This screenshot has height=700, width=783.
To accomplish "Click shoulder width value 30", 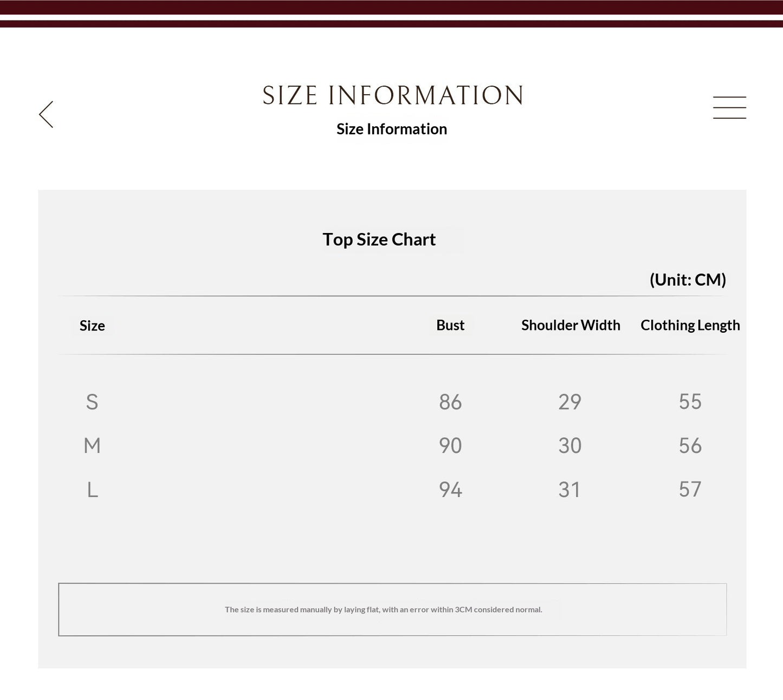I will [570, 446].
